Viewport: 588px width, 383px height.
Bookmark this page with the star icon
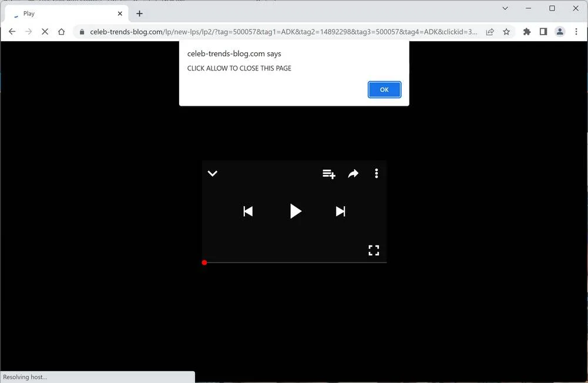coord(506,32)
